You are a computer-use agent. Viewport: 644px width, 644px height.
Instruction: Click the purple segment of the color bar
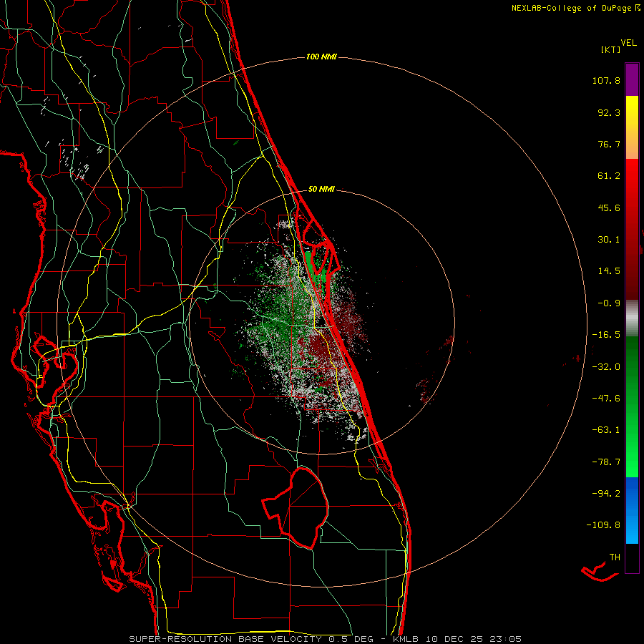click(632, 79)
